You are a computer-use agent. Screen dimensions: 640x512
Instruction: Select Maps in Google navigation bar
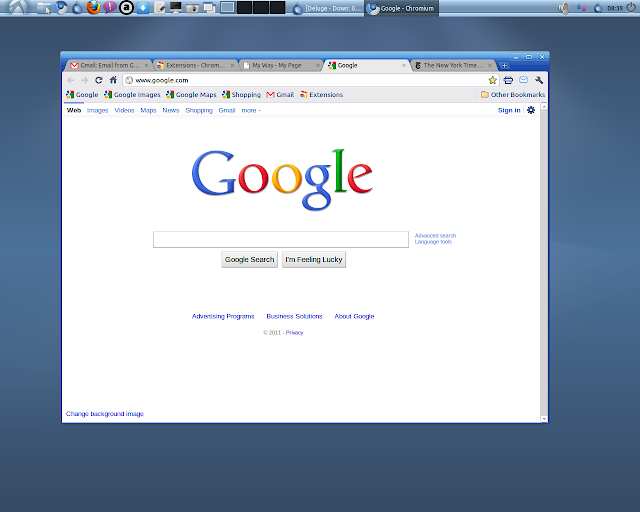pos(148,110)
